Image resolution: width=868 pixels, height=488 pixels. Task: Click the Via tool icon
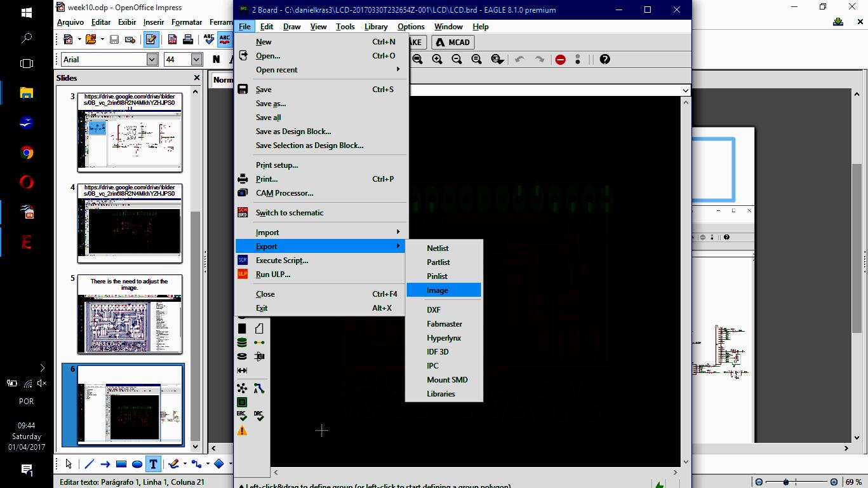click(242, 342)
